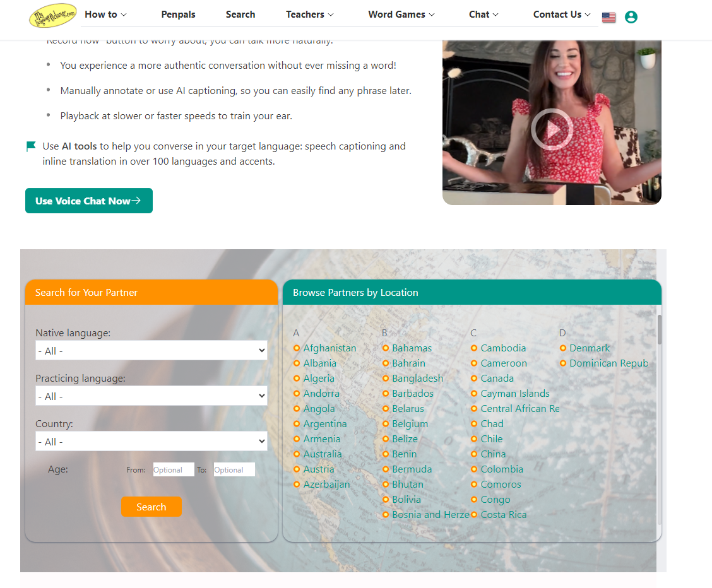
Task: Browse partners in Canada
Action: (497, 379)
